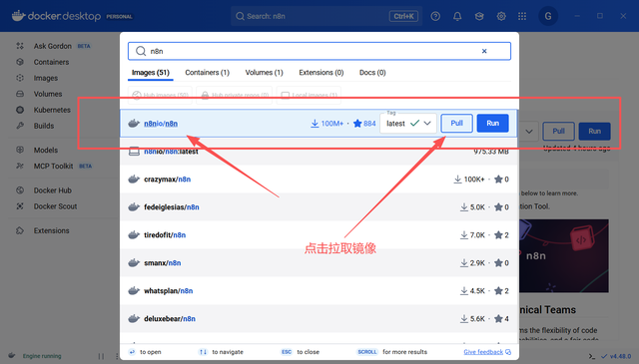Click the top Search: n8n bar
Image resolution: width=639 pixels, height=364 pixels.
326,16
